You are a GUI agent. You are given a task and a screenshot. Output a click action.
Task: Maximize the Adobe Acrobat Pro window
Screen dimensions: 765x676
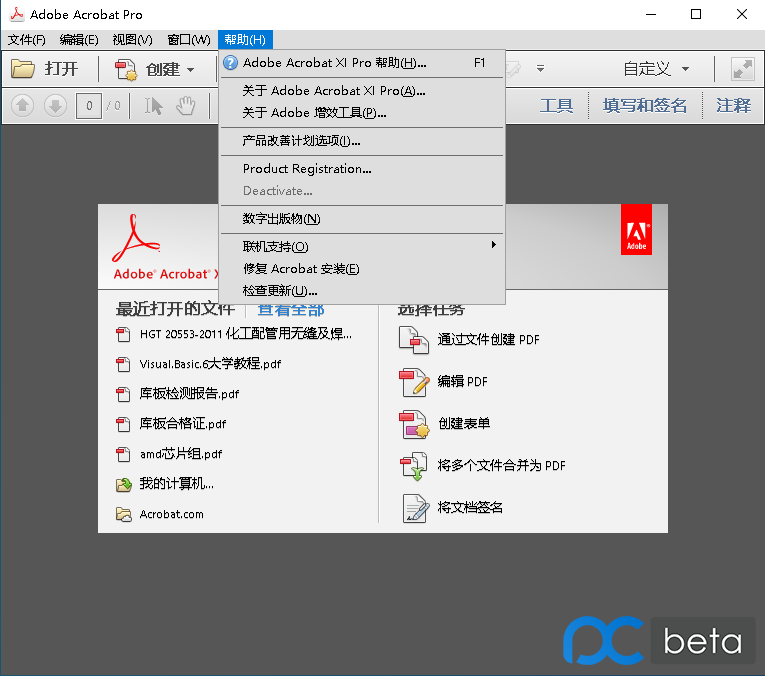click(696, 14)
